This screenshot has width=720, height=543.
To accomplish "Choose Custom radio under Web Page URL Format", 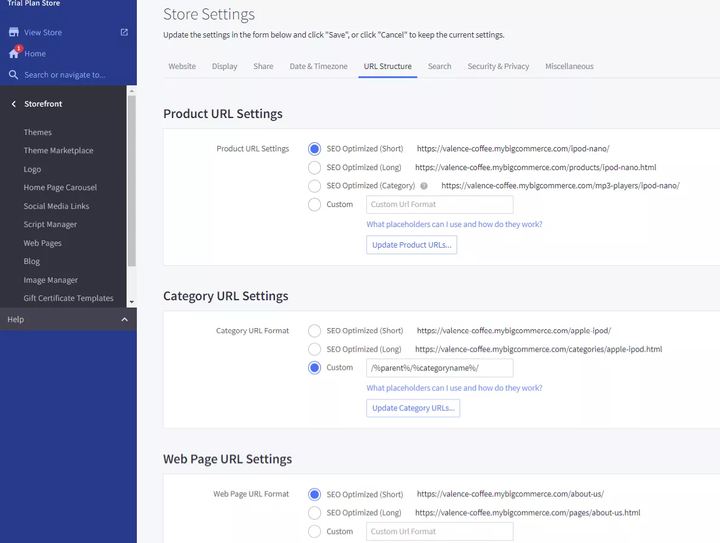I will (315, 532).
